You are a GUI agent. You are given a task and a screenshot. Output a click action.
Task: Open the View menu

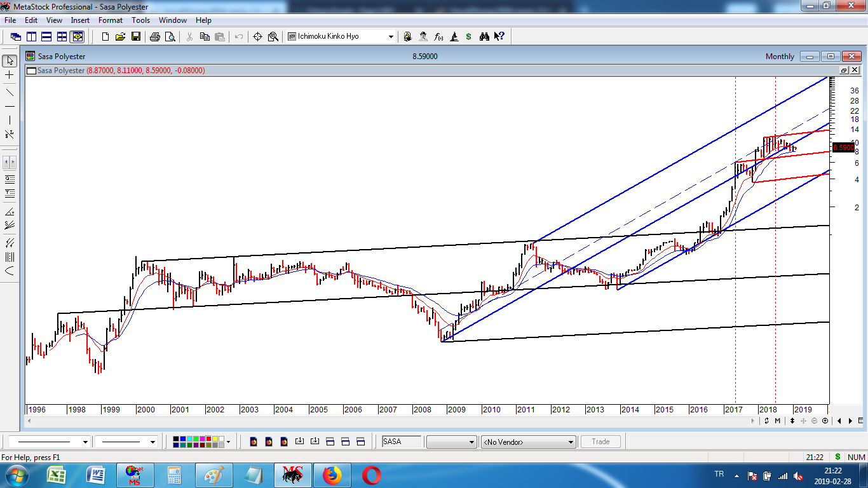pyautogui.click(x=54, y=20)
